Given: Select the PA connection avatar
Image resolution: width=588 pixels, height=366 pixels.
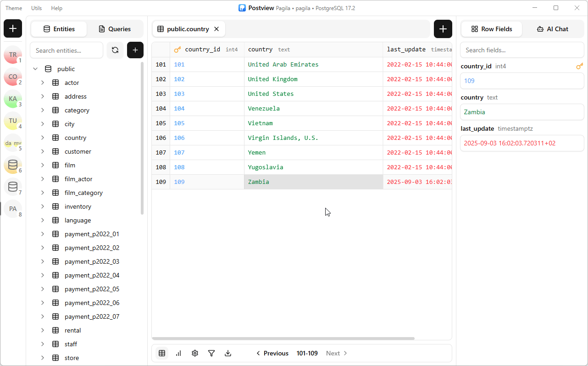Looking at the screenshot, I should pos(13,209).
